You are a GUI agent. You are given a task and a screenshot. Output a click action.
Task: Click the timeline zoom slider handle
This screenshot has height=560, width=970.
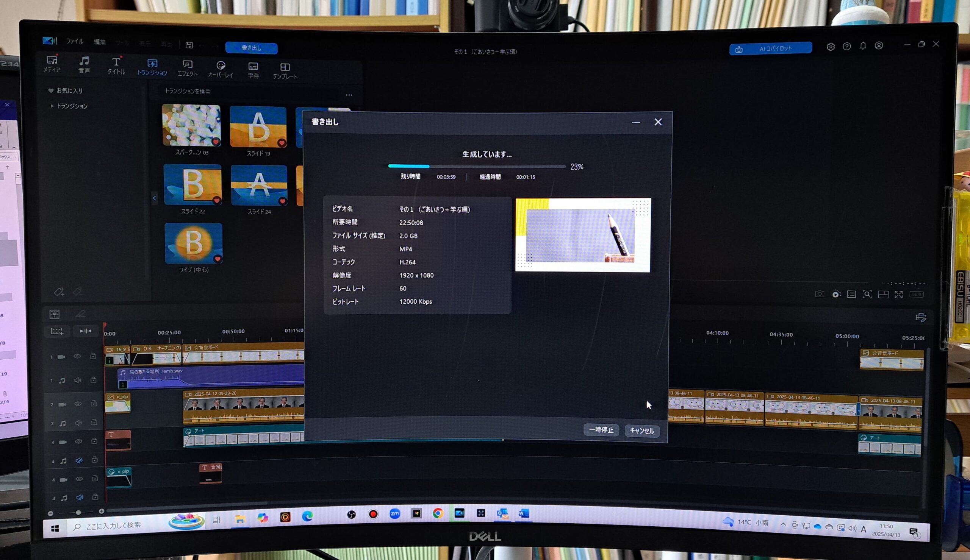pyautogui.click(x=78, y=512)
